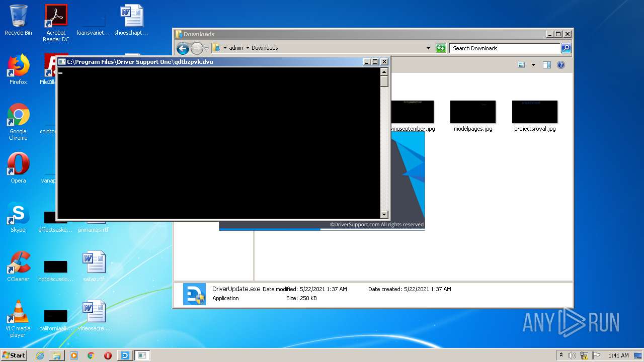
Task: Launch Skype from the desktop
Action: click(18, 217)
